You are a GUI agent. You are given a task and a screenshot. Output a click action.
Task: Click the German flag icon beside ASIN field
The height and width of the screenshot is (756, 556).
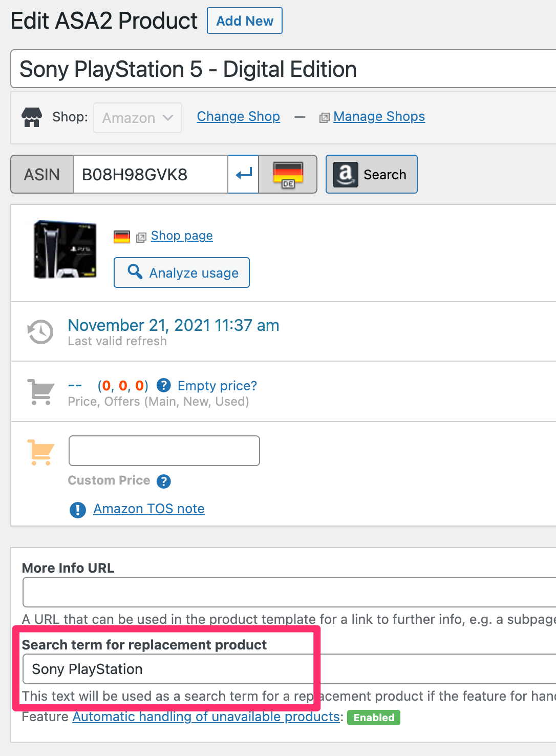coord(287,174)
